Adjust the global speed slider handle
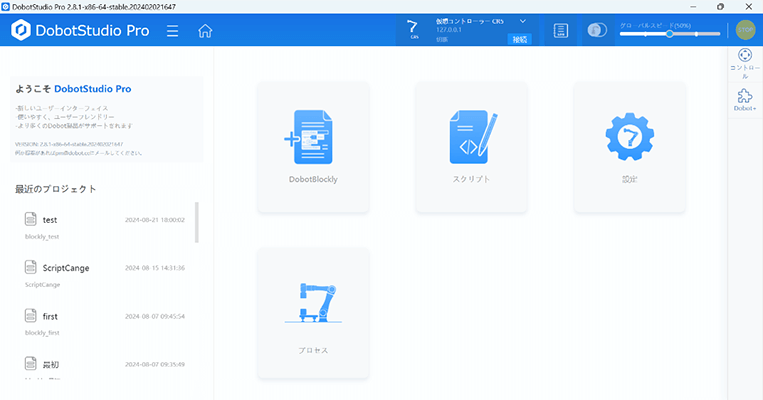The height and width of the screenshot is (400, 763). point(669,34)
